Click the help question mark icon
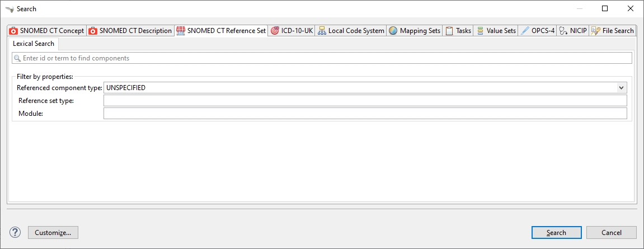The width and height of the screenshot is (644, 249). 15,232
